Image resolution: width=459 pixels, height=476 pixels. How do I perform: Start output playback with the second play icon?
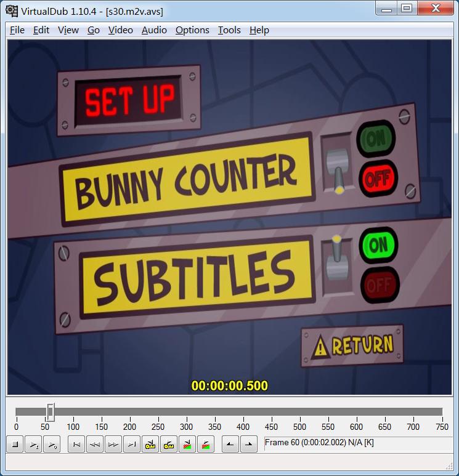tap(52, 444)
